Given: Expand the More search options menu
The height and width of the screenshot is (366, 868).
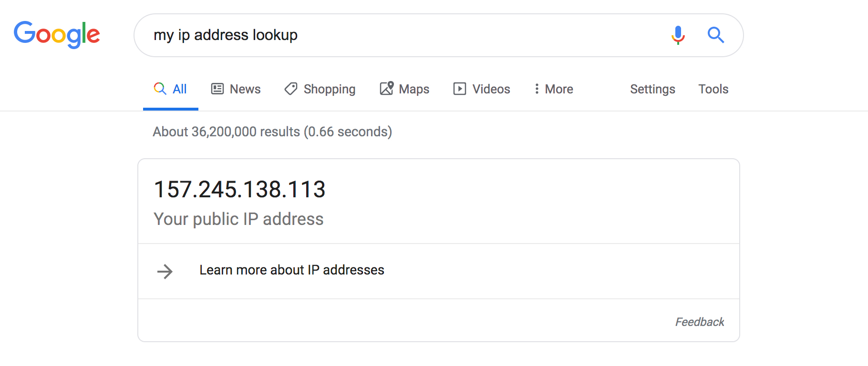Looking at the screenshot, I should click(x=553, y=89).
